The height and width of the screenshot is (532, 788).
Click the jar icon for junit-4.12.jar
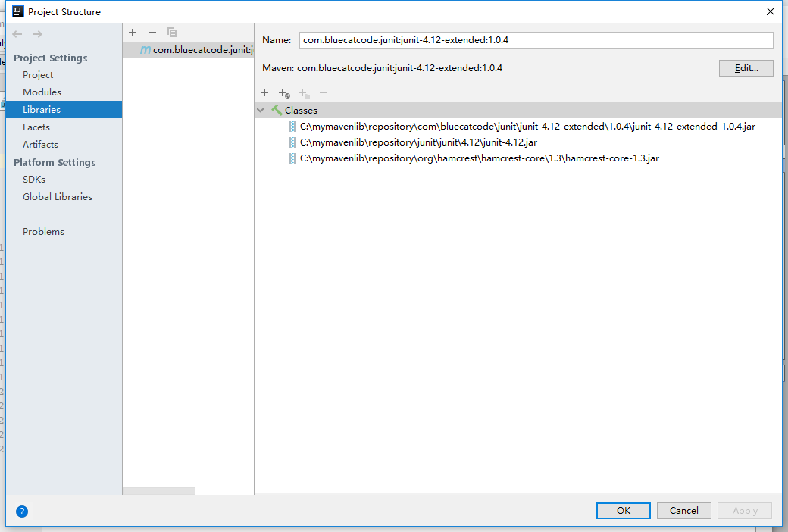[292, 142]
